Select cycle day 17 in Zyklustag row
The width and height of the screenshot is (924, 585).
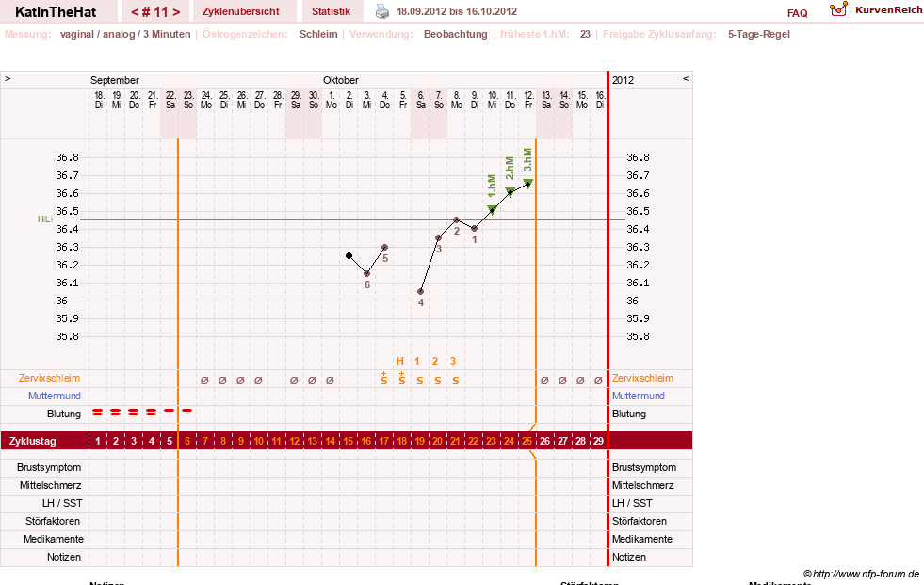click(383, 441)
